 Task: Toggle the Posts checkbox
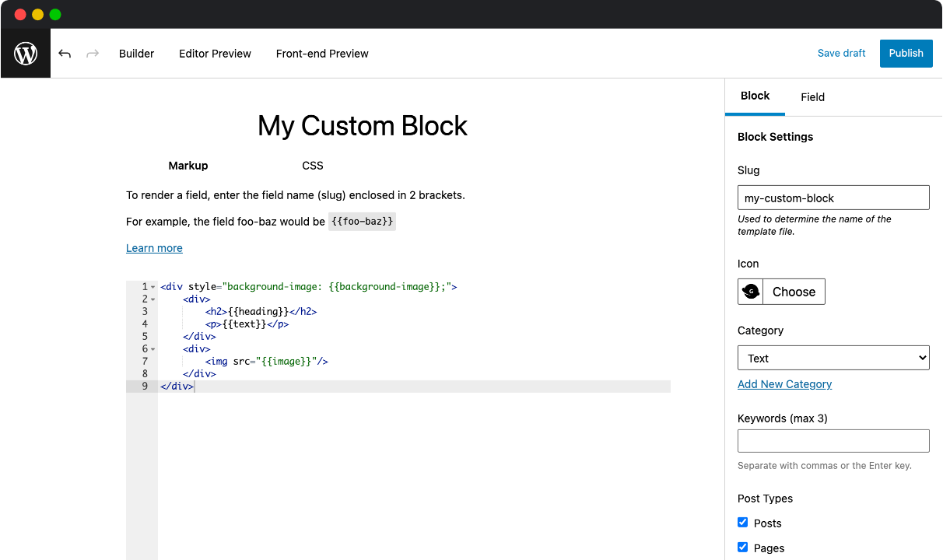click(743, 523)
